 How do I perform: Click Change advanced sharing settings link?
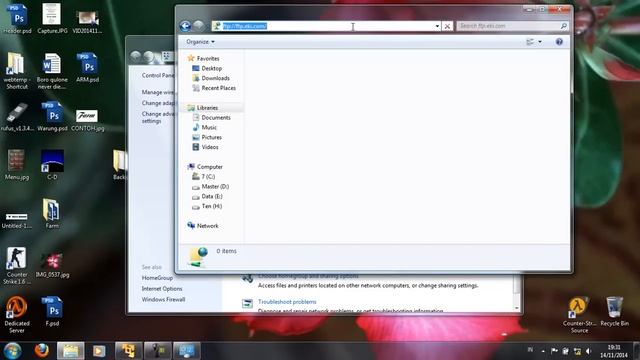(158, 118)
